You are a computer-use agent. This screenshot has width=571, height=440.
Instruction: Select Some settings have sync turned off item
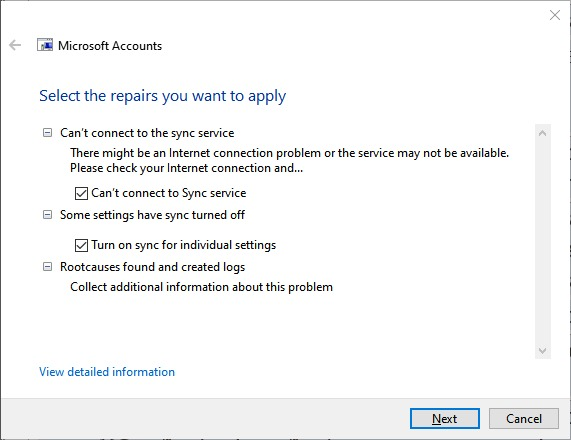pos(152,215)
